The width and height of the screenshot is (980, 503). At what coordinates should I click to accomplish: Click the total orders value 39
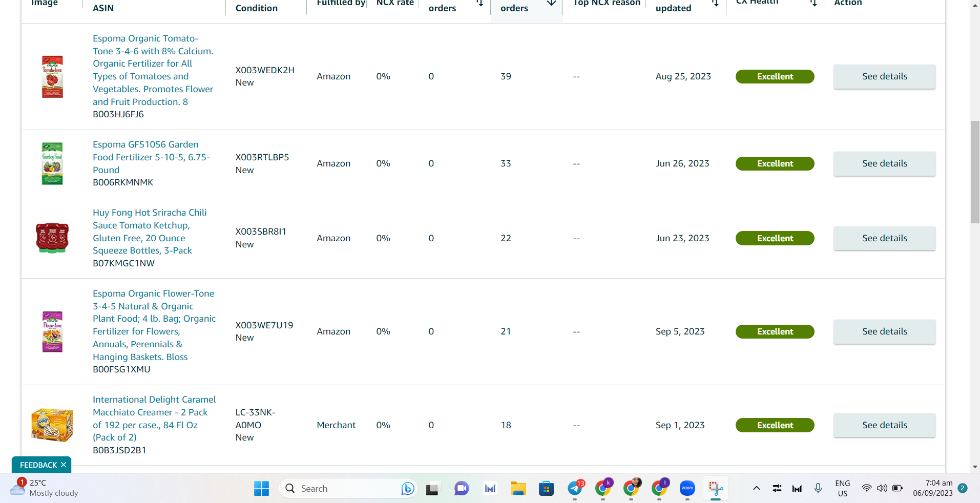pos(506,76)
